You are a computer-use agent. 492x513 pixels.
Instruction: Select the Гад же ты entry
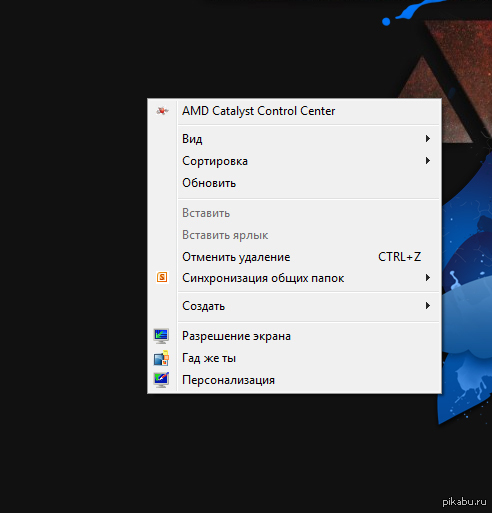tap(294, 358)
